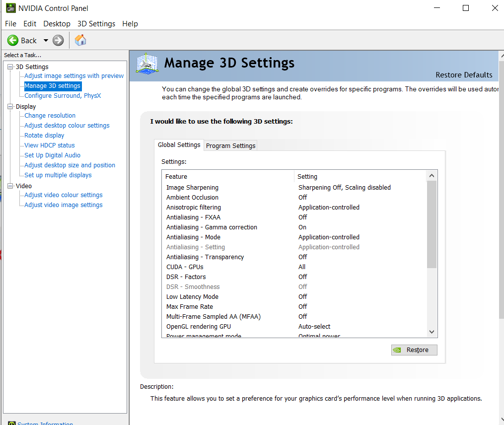504x425 pixels.
Task: Select Max Frame Rate row
Action: click(x=294, y=307)
